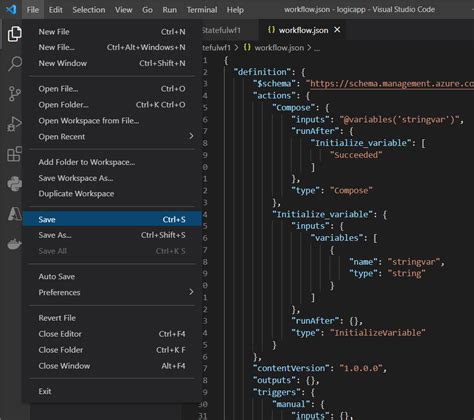Open the Extensions view icon
This screenshot has width=474, height=420.
15,154
